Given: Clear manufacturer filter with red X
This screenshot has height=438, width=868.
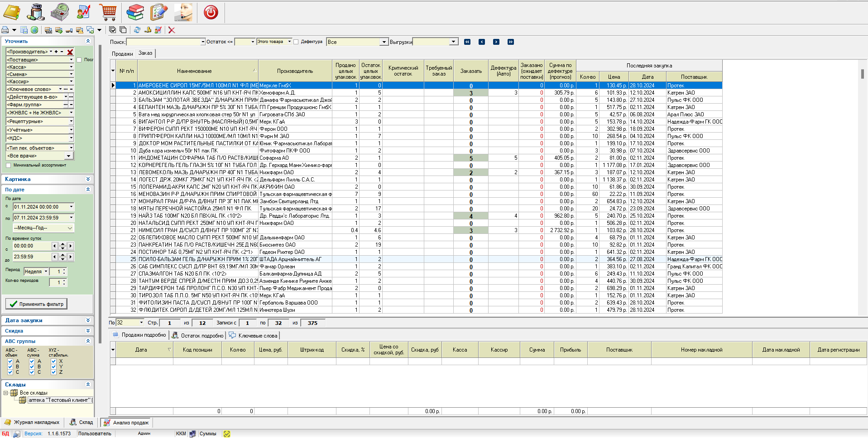Looking at the screenshot, I should tap(70, 52).
